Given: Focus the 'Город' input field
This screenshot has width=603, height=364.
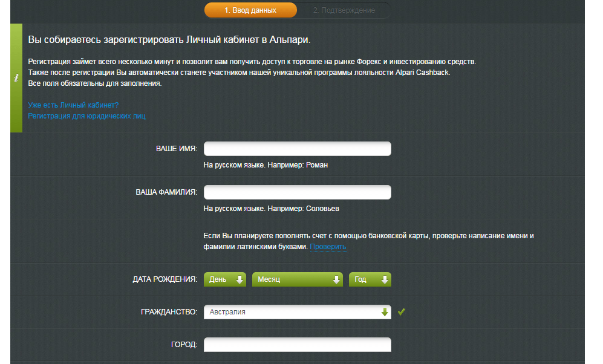Looking at the screenshot, I should 298,345.
